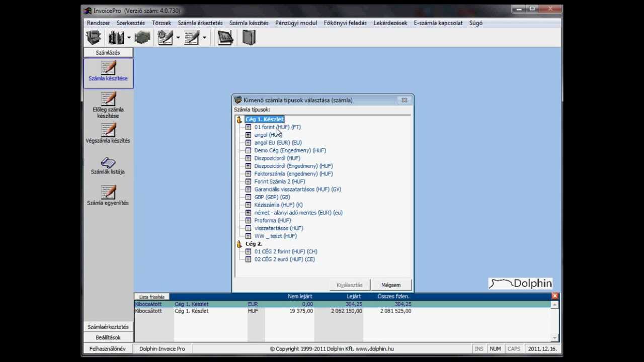Screen dimensions: 644x362
Task: Open the Súgó menu
Action: click(476, 23)
